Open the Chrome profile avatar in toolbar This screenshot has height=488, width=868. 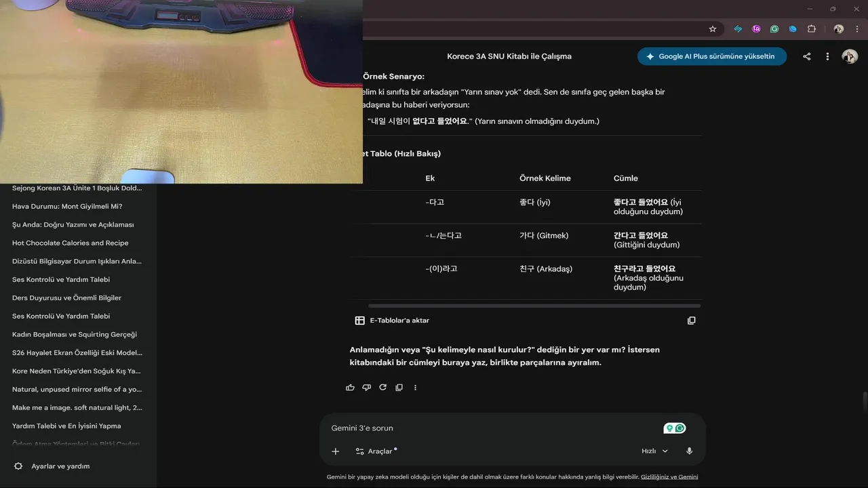point(839,29)
